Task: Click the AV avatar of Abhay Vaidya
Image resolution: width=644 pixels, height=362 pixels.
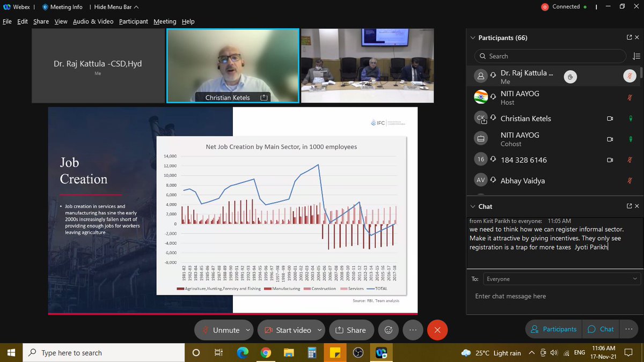Action: click(481, 180)
